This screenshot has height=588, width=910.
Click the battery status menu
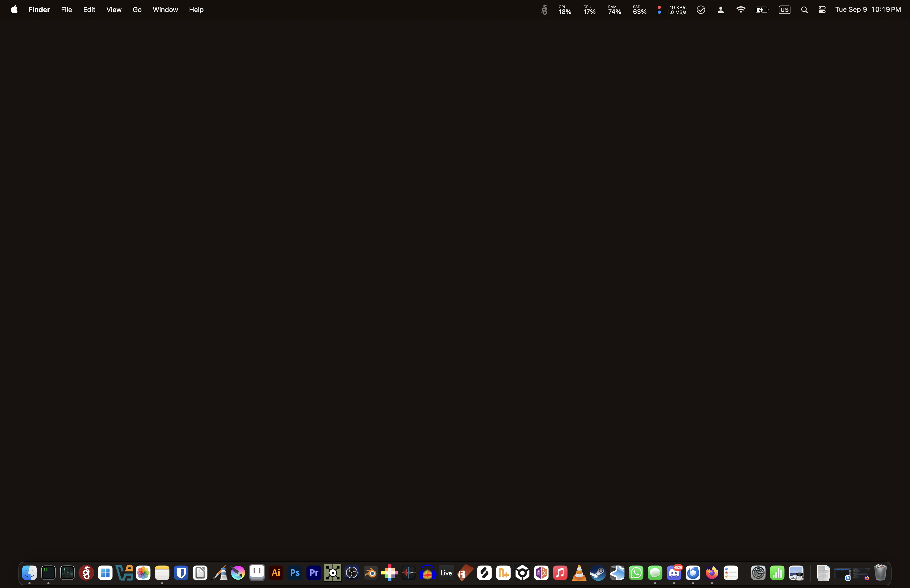click(x=761, y=10)
